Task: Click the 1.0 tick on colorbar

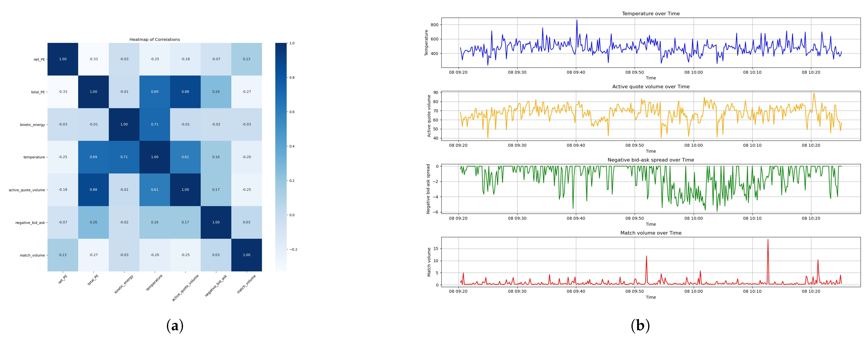Action: pyautogui.click(x=292, y=43)
